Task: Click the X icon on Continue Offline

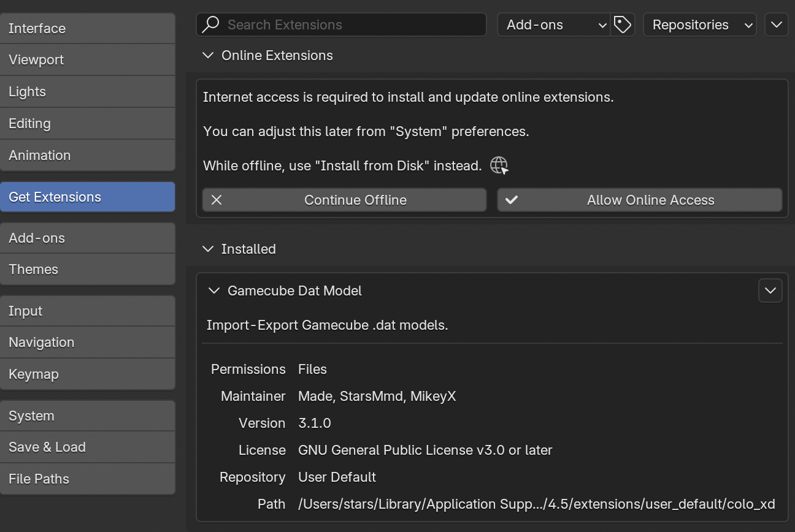Action: point(216,200)
